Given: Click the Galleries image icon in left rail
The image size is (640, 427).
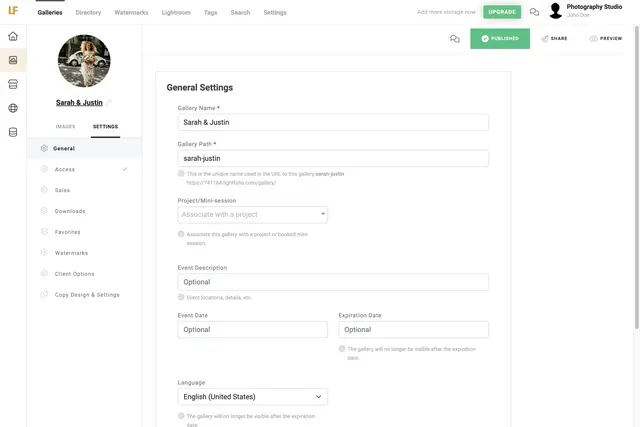Looking at the screenshot, I should click(13, 60).
